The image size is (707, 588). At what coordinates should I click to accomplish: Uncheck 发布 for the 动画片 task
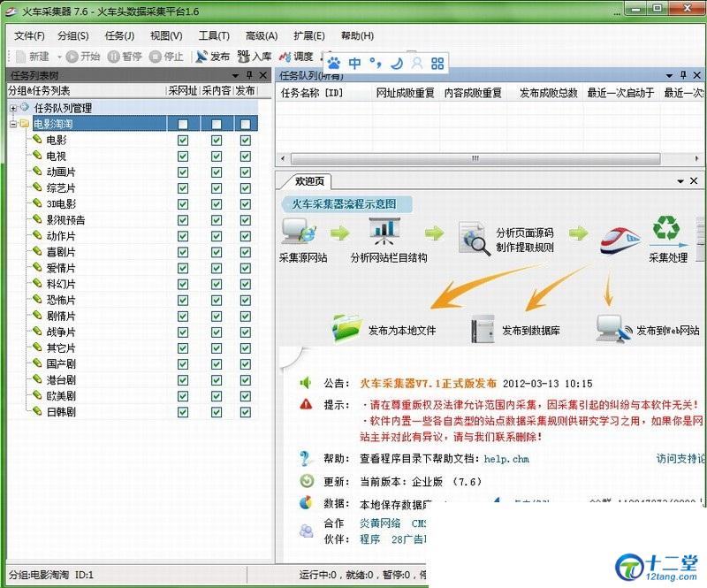(246, 172)
